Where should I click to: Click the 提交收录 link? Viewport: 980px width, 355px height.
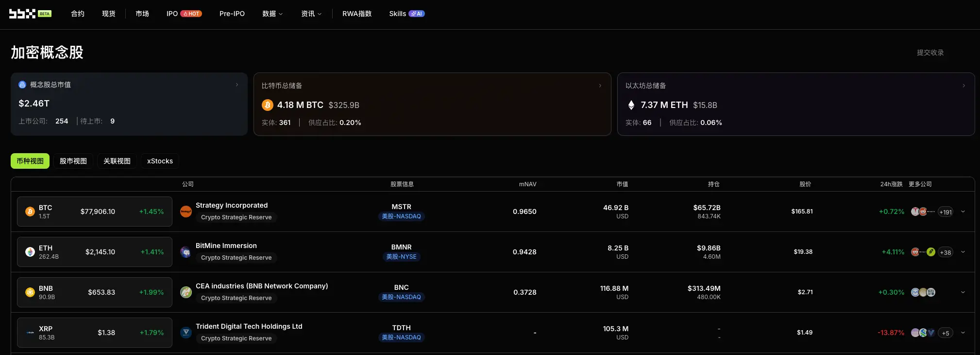(x=930, y=53)
